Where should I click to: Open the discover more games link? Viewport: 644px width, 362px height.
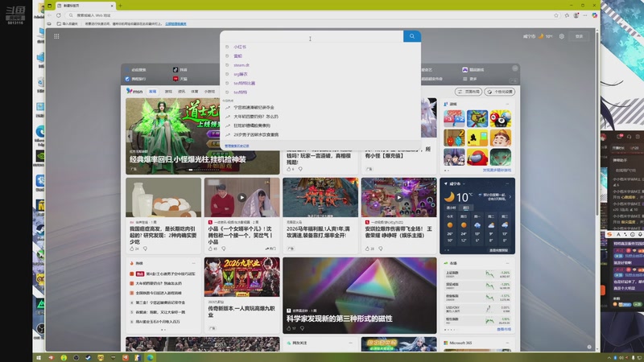pos(497,170)
